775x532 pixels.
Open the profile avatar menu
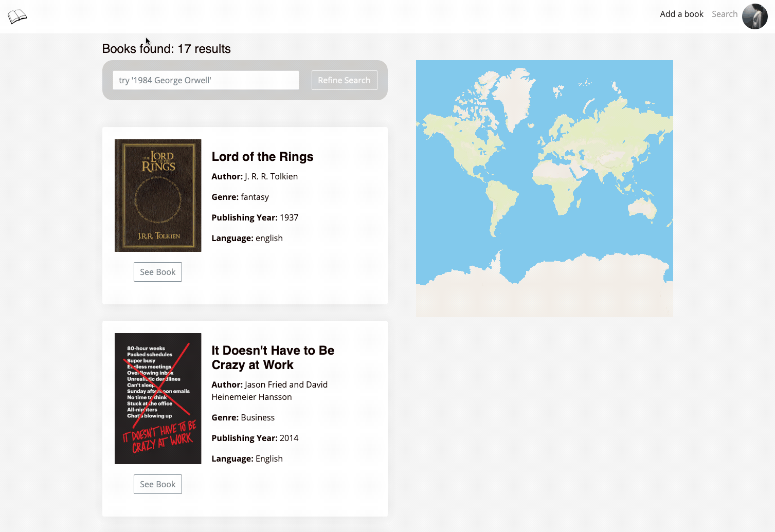[x=754, y=16]
